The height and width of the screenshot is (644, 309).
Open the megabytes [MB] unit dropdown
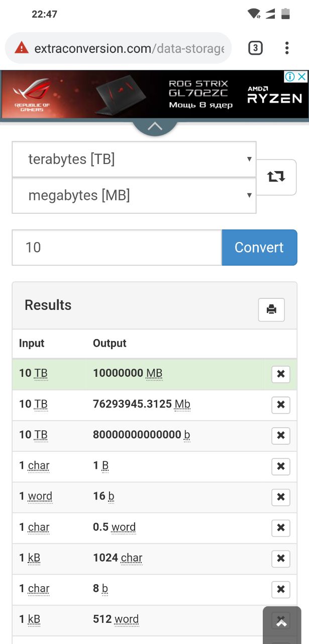134,195
